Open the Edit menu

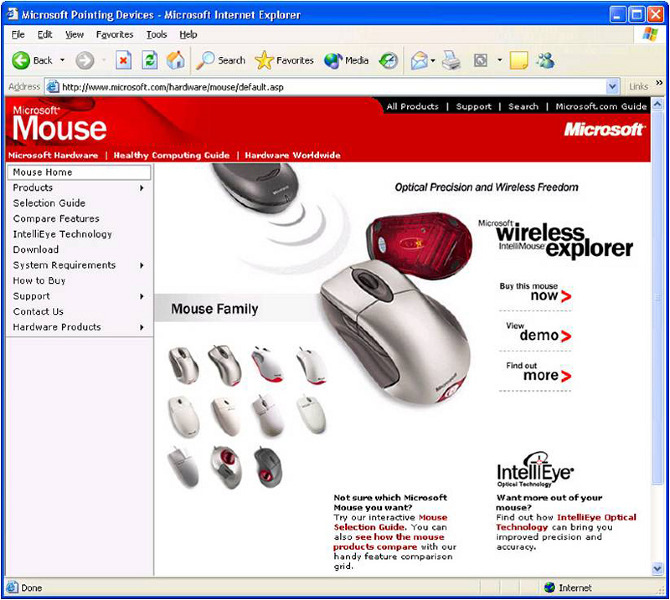pyautogui.click(x=45, y=35)
